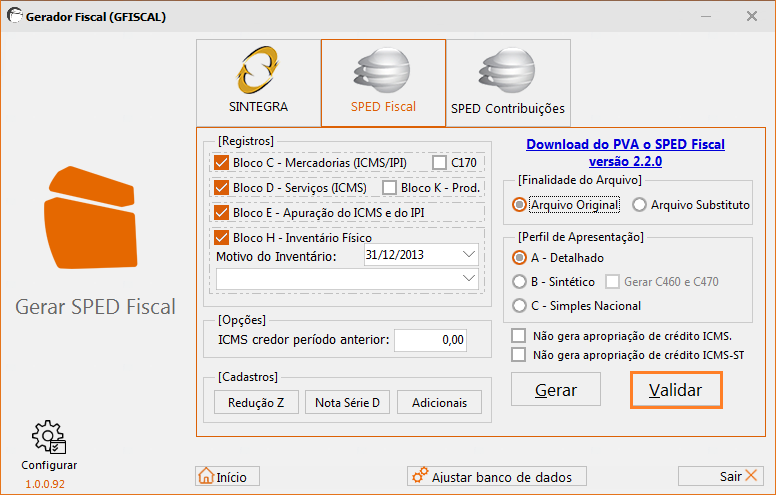Click the Validar button
The image size is (776, 495).
676,390
